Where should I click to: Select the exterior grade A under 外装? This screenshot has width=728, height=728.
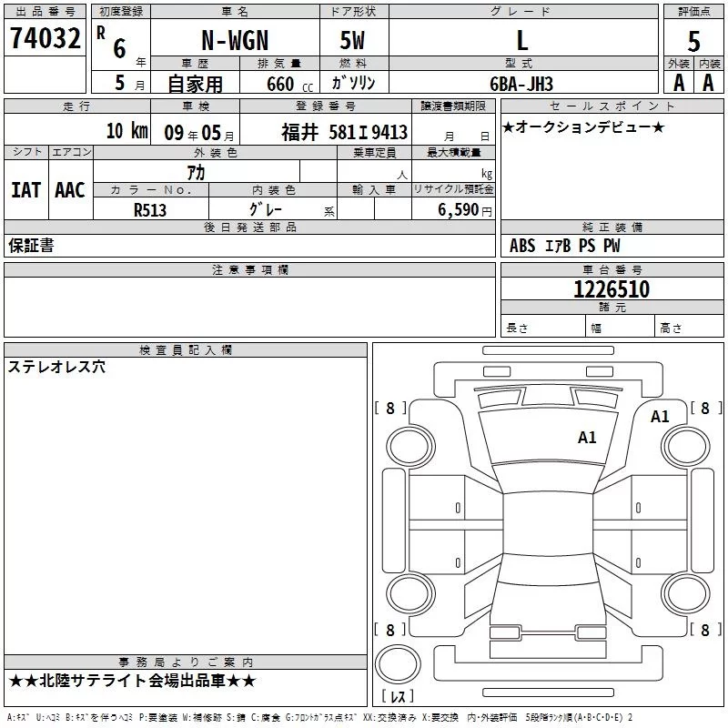coord(679,83)
